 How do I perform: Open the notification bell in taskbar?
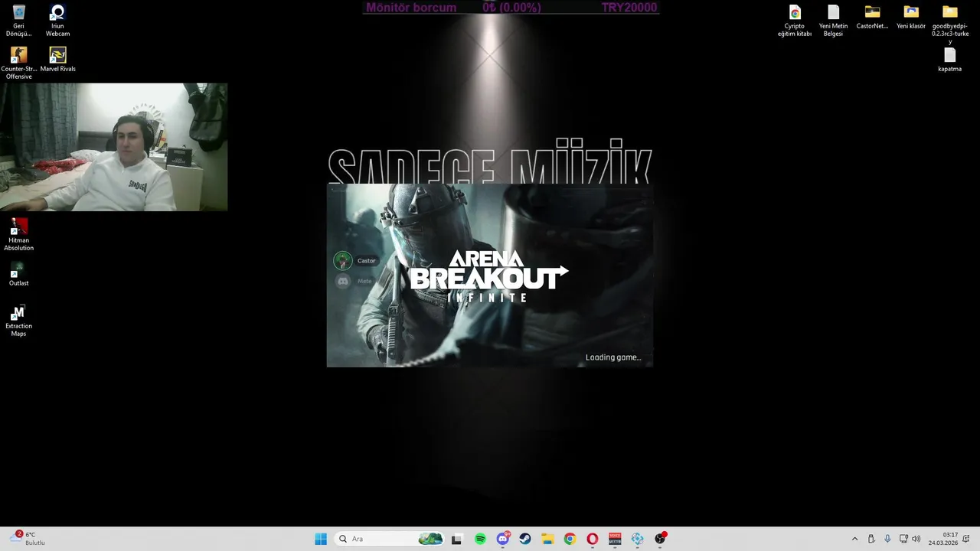click(966, 539)
